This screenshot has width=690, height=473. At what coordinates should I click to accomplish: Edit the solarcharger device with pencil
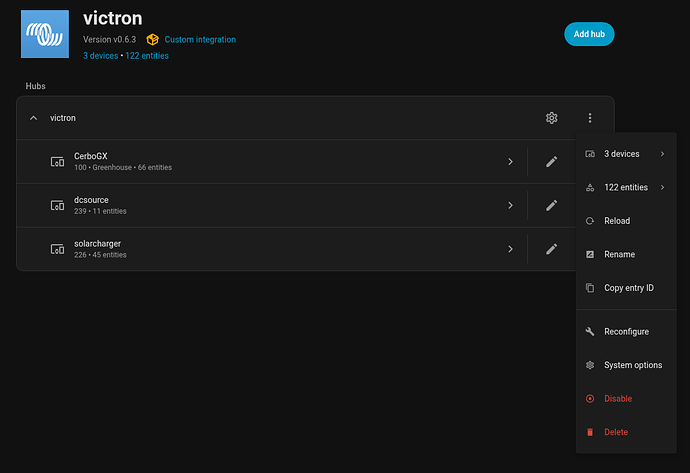551,249
